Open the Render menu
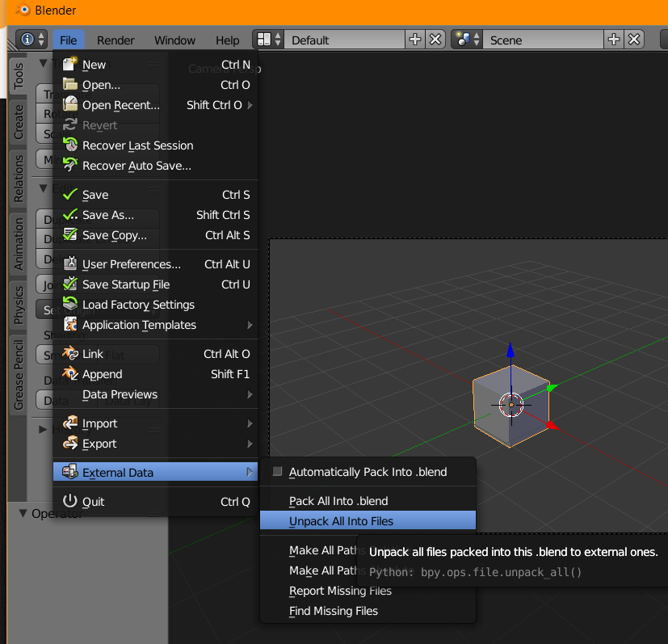 click(116, 40)
